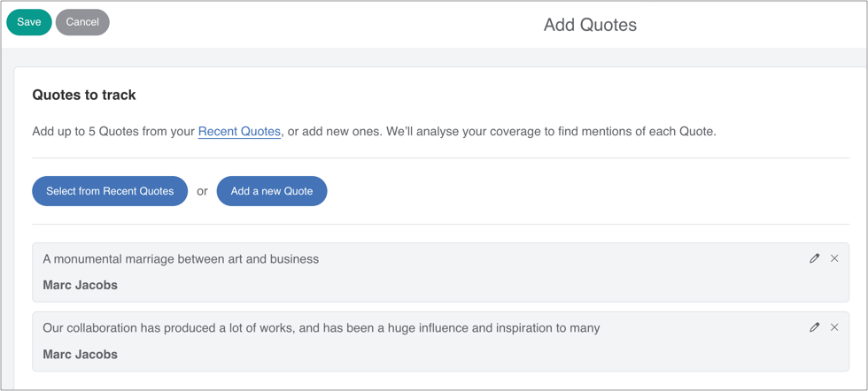Click the empty header bar beside Cancel
This screenshot has width=868, height=391.
pyautogui.click(x=310, y=23)
